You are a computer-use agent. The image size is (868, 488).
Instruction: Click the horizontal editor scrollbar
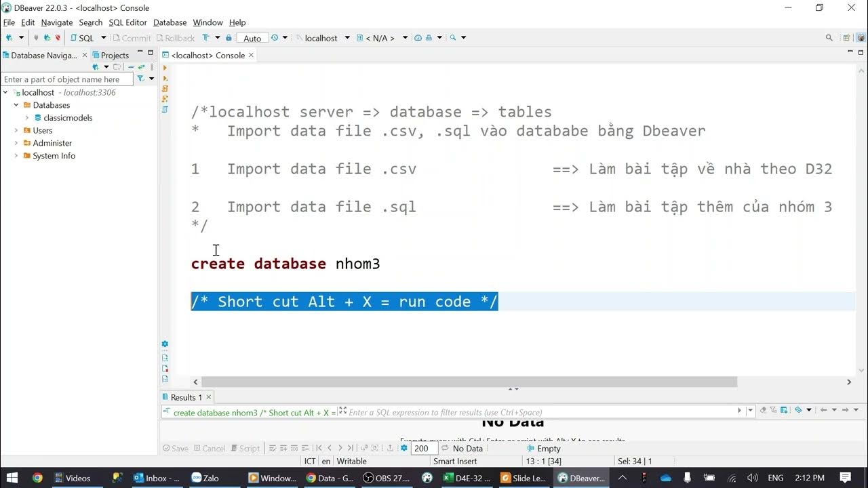[469, 382]
